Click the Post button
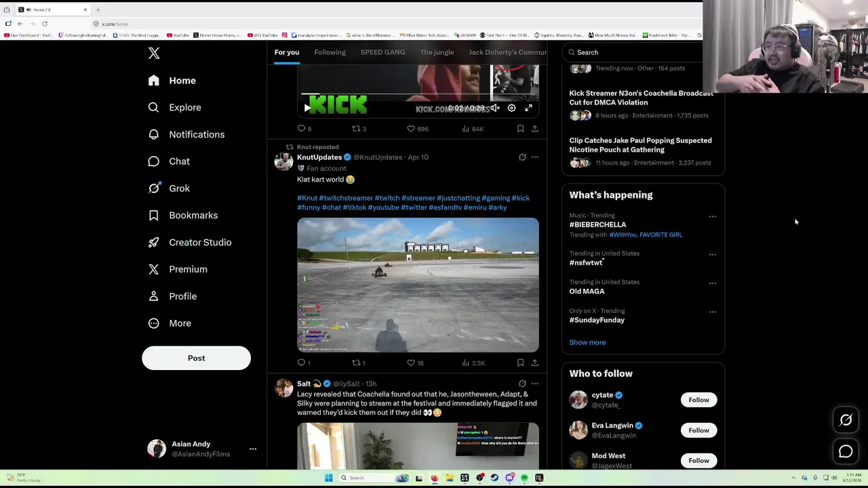 click(196, 358)
